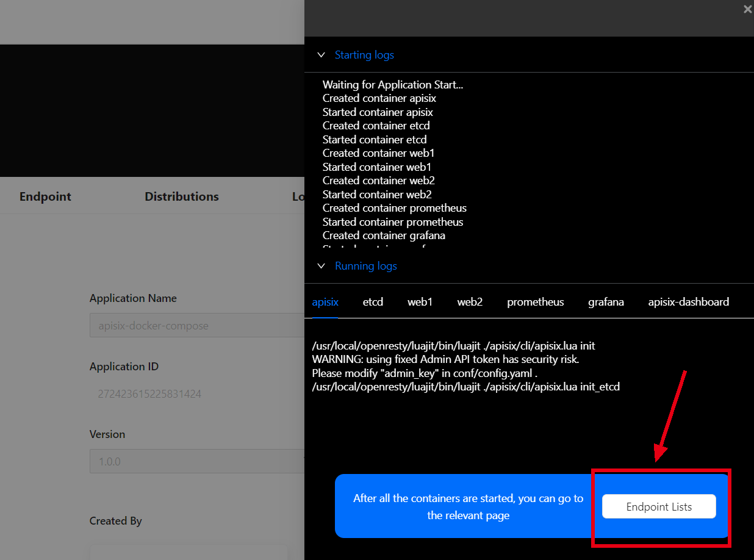
Task: Open the Running logs header link
Action: click(x=366, y=266)
